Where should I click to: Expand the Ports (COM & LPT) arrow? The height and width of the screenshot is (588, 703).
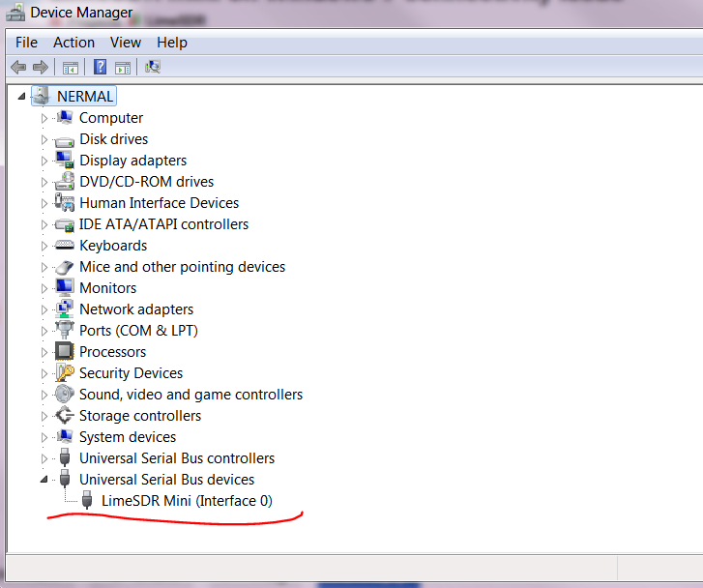(x=44, y=331)
